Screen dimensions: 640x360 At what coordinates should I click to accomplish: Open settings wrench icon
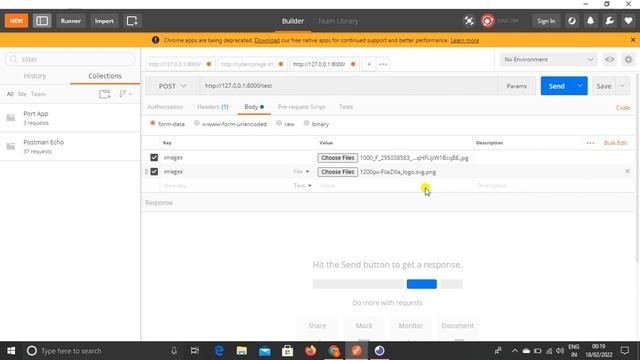tap(609, 21)
